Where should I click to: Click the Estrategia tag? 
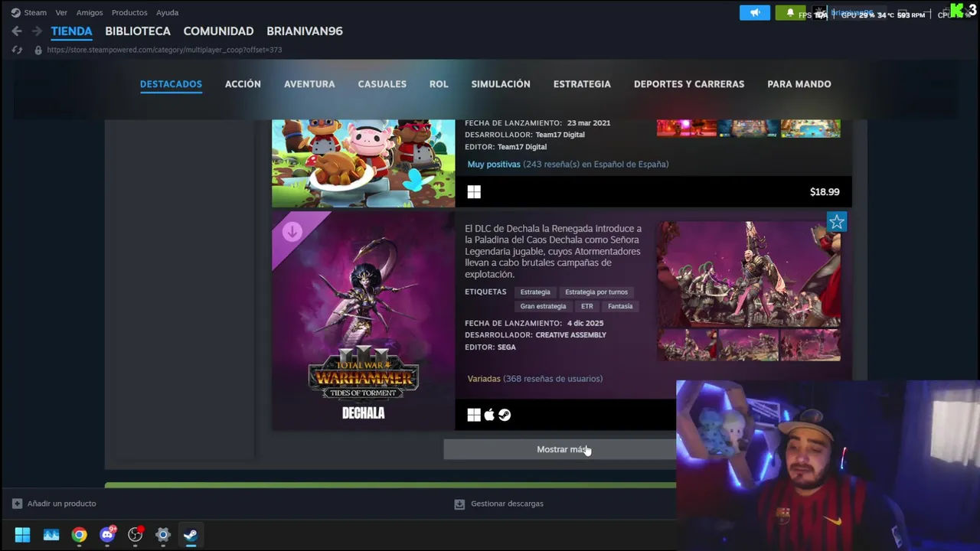pyautogui.click(x=535, y=292)
